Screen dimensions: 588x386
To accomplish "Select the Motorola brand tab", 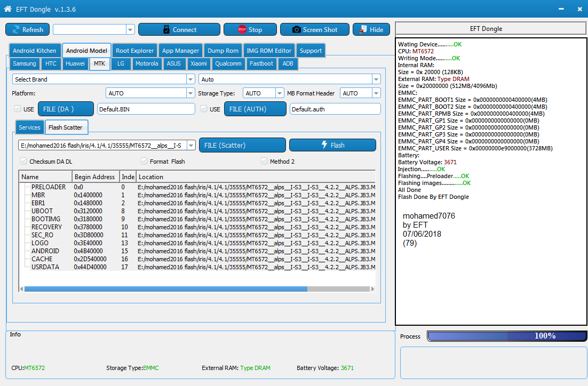I will coord(147,63).
